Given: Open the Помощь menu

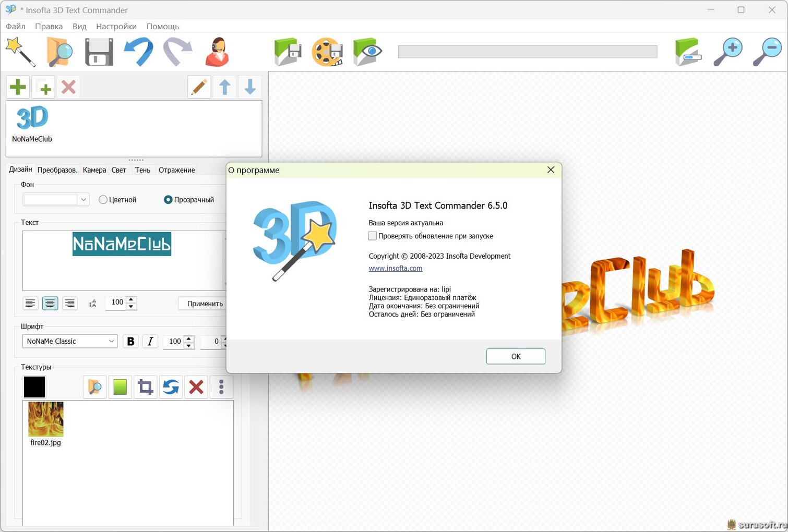Looking at the screenshot, I should pyautogui.click(x=163, y=27).
